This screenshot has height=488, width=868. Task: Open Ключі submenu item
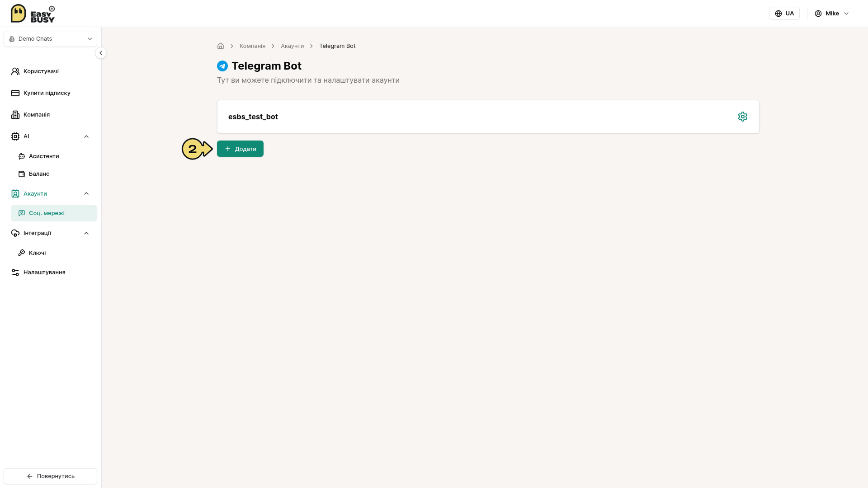click(54, 253)
